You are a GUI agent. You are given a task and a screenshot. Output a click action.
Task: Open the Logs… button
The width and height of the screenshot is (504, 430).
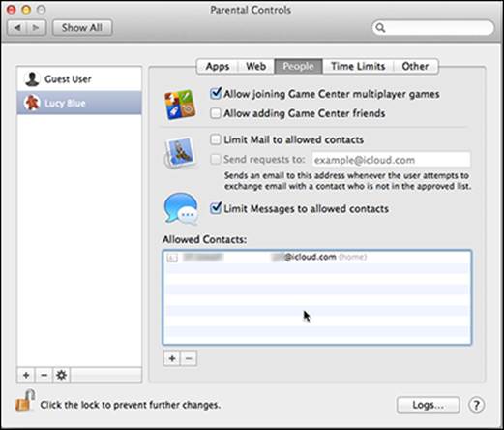(429, 405)
